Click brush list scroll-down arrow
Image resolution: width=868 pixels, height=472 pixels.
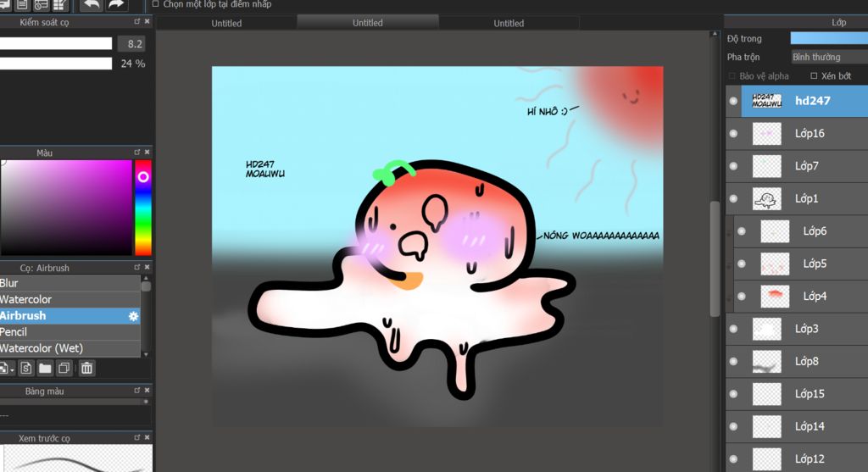pos(146,354)
